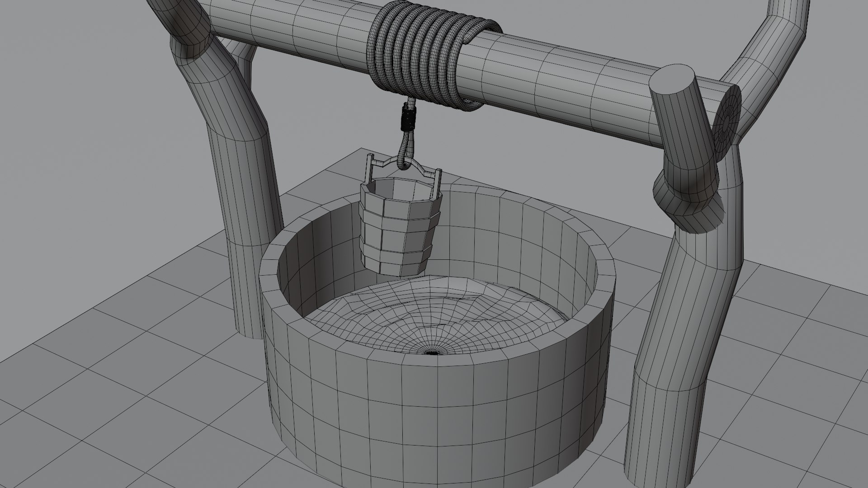Click the black rope knot above bucket

407,118
